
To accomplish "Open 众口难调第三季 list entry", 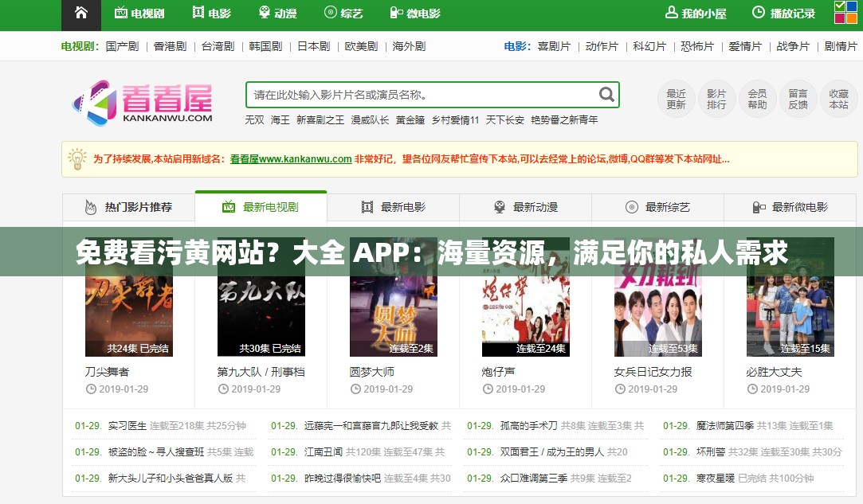I will coord(534,479).
